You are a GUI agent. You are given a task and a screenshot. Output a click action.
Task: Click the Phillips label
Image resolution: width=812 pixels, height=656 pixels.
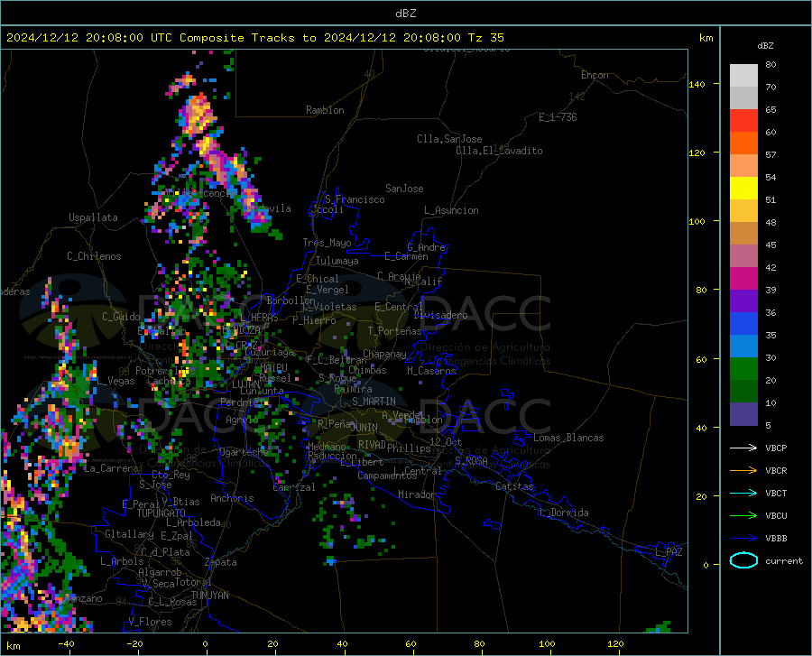pyautogui.click(x=409, y=448)
